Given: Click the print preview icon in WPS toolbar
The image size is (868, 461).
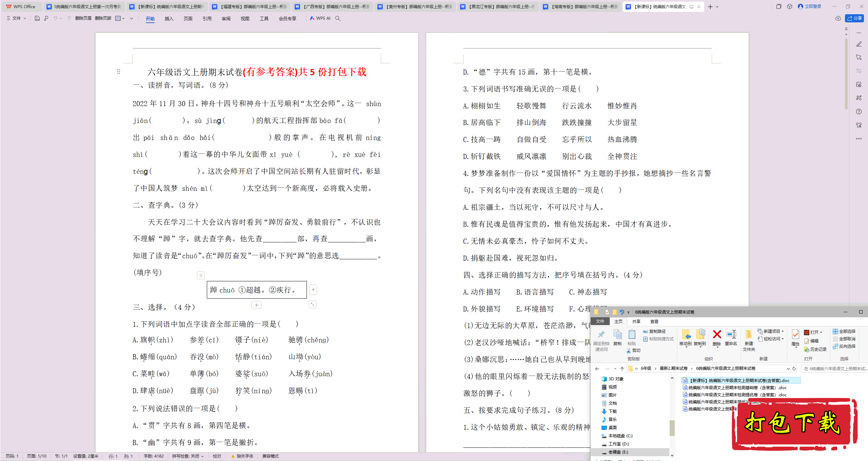Looking at the screenshot, I should coord(46,18).
